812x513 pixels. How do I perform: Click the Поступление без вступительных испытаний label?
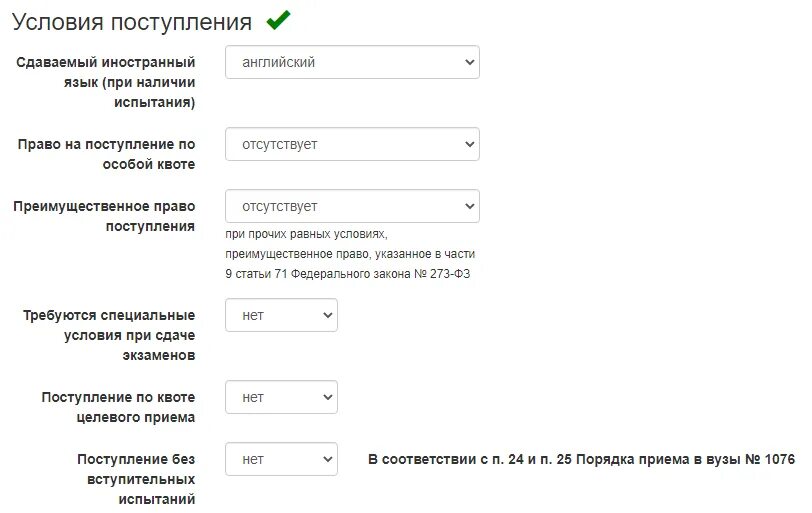coord(136,479)
